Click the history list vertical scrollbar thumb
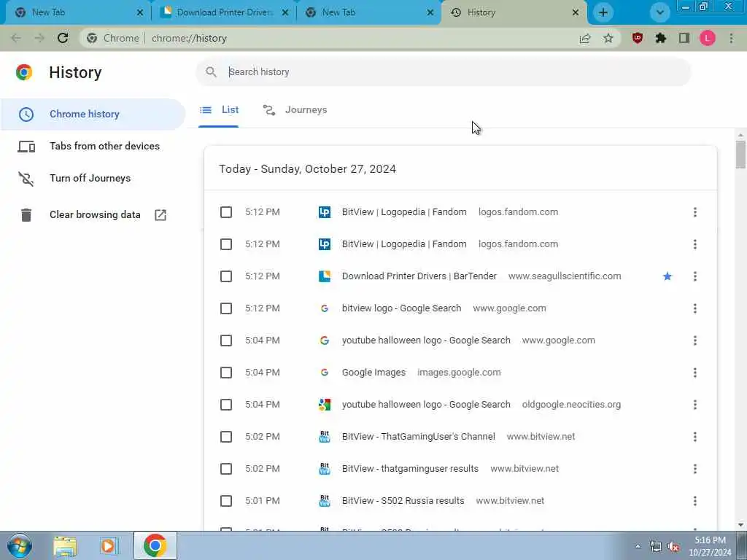Image resolution: width=747 pixels, height=560 pixels. (x=740, y=155)
